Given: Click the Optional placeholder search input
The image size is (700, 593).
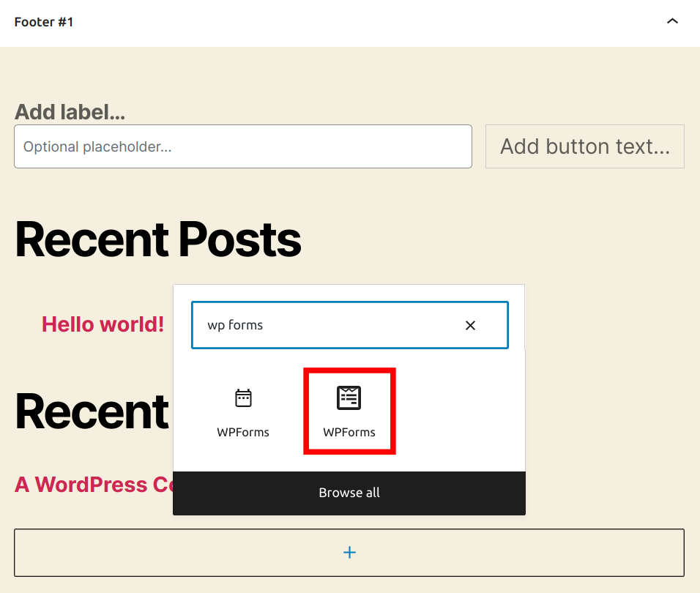Looking at the screenshot, I should [x=243, y=146].
